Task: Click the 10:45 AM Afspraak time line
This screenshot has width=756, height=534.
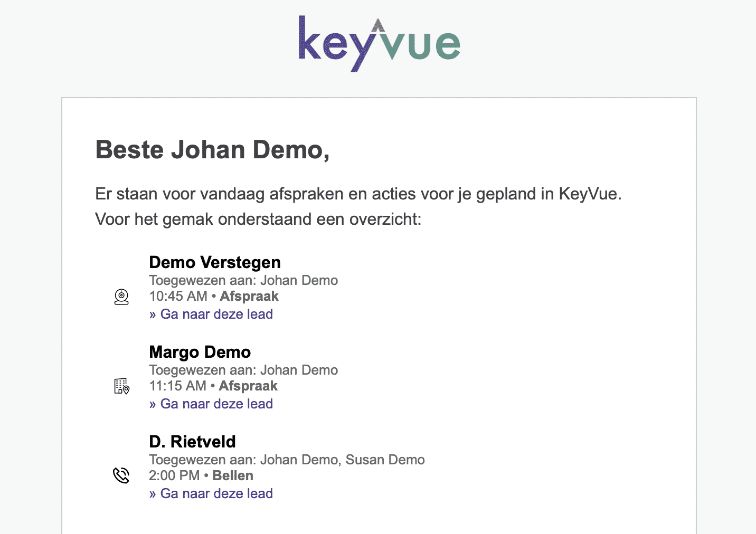Action: 214,296
